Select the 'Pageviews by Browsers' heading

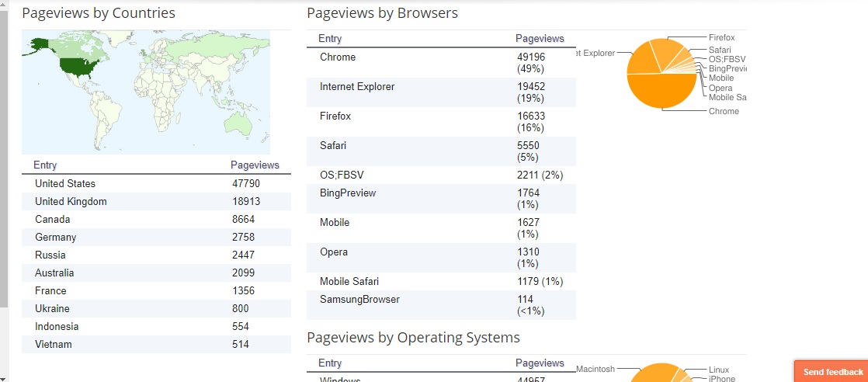click(383, 13)
